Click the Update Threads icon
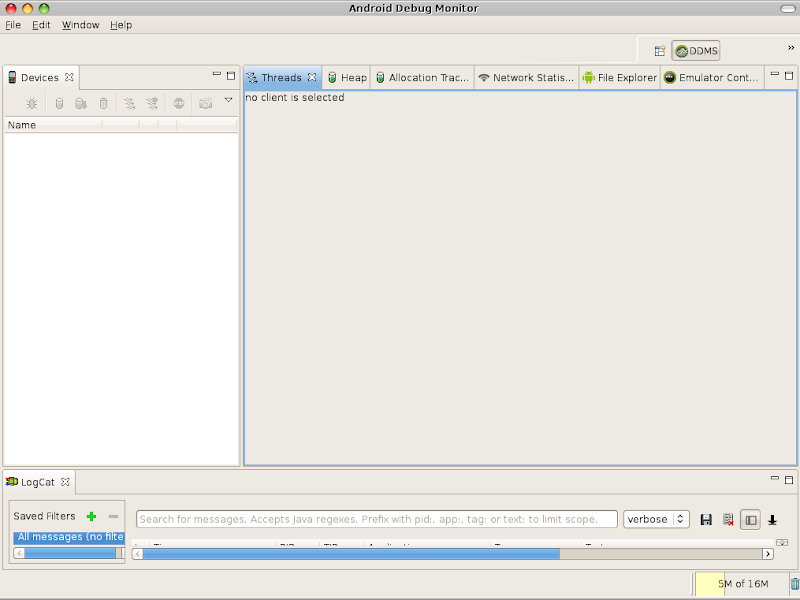800x600 pixels. pos(130,104)
